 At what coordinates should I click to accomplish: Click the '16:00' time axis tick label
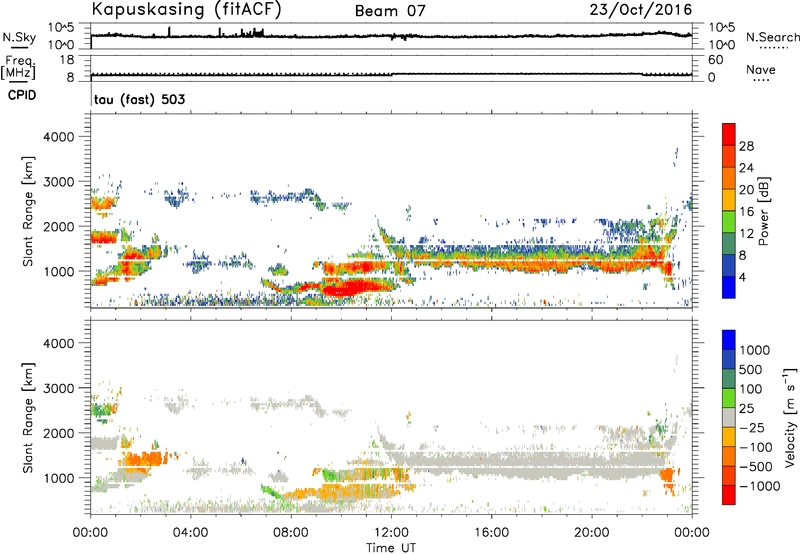(x=491, y=533)
